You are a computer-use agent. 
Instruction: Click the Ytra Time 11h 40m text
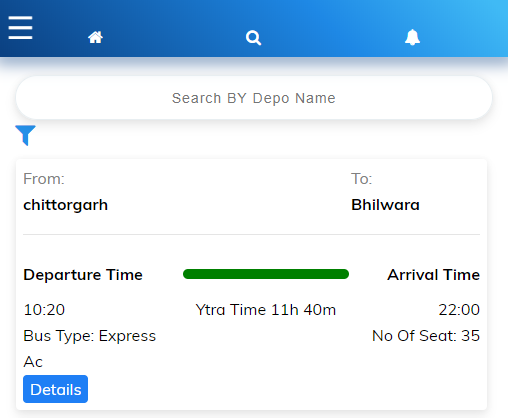pos(266,310)
